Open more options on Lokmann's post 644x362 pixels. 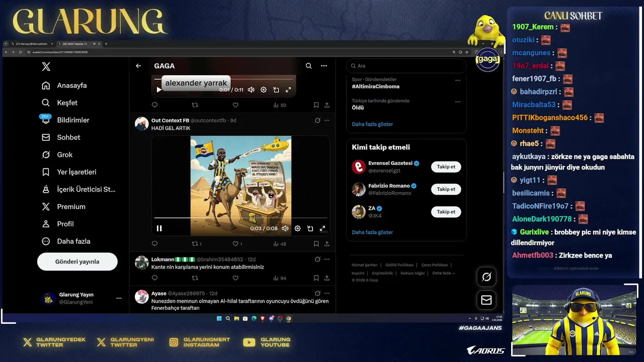click(x=327, y=259)
